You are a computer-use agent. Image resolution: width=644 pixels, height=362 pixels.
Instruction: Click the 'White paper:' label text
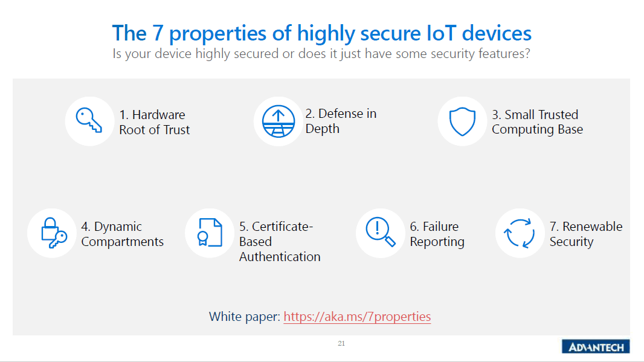(x=244, y=317)
